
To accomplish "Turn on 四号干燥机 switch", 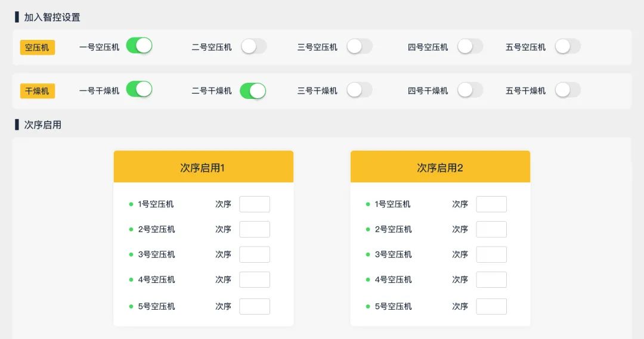I will pos(470,90).
